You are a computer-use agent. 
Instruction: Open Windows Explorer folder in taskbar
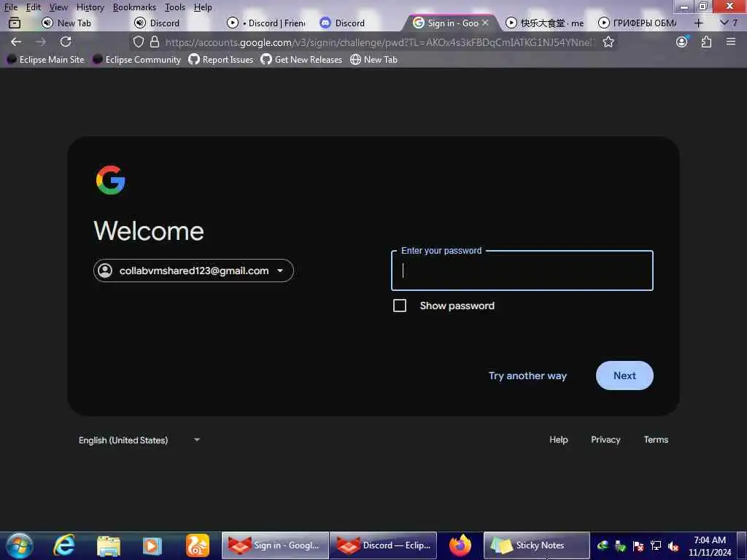109,545
